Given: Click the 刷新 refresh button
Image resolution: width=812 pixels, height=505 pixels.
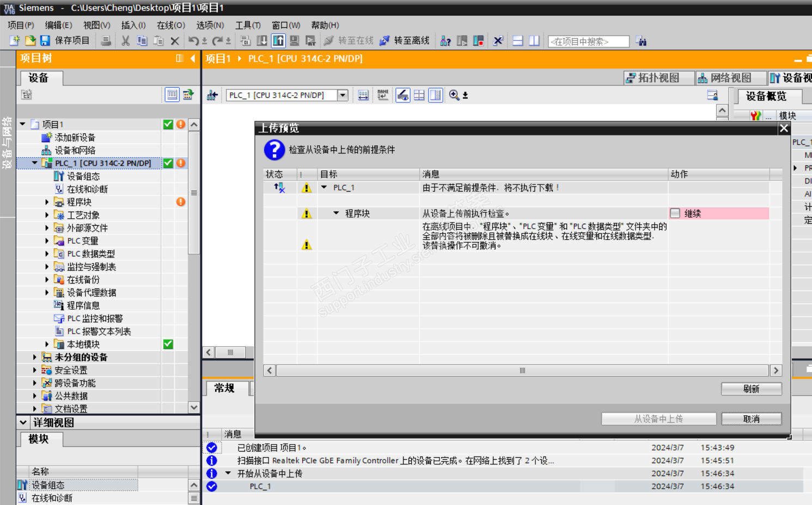Looking at the screenshot, I should tap(751, 389).
